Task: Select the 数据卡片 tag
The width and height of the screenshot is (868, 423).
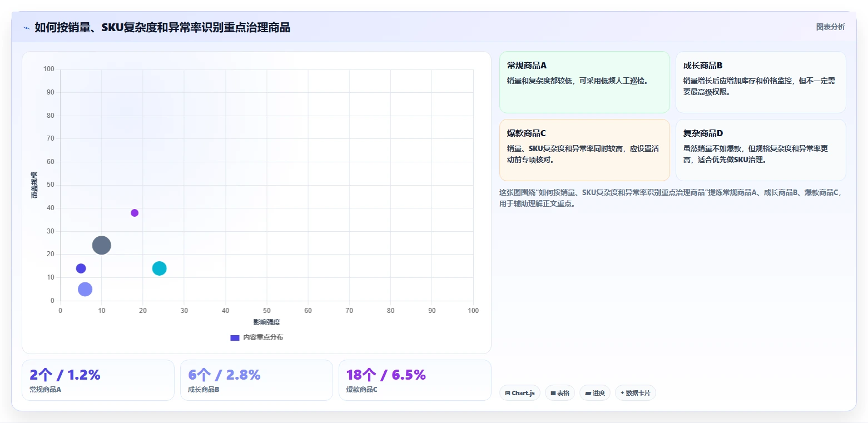Action: coord(636,393)
